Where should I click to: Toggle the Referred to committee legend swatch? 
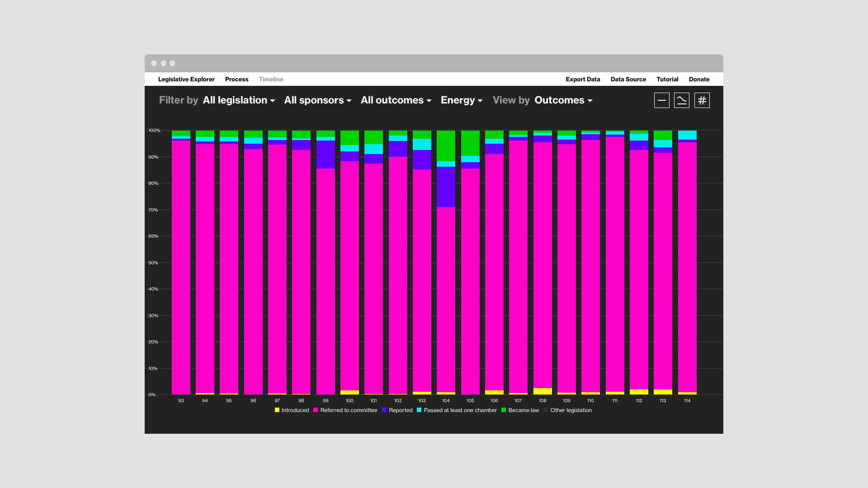coord(316,410)
